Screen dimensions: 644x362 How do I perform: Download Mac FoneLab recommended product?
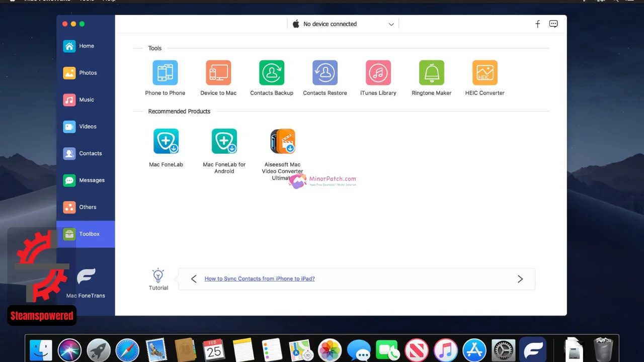[166, 141]
